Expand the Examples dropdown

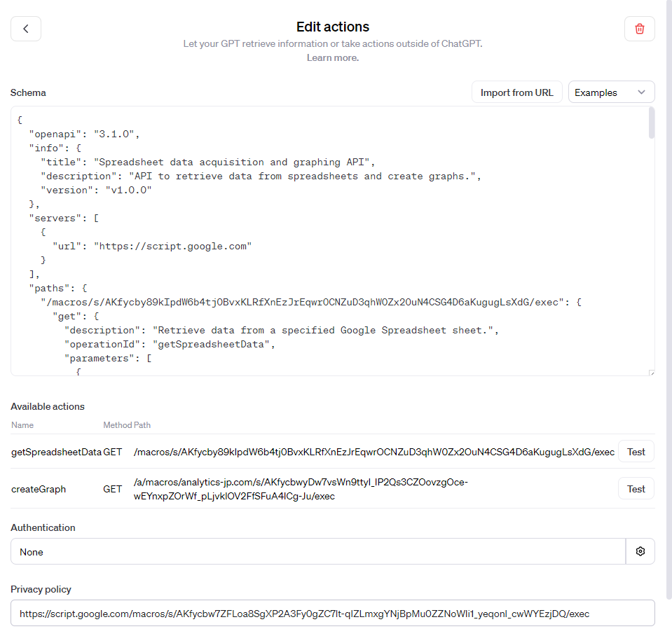[610, 92]
